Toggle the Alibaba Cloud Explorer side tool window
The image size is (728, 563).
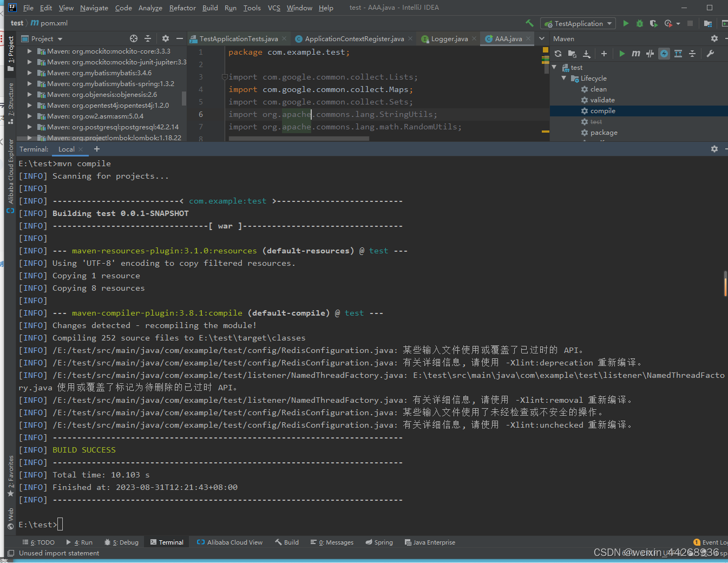11,176
